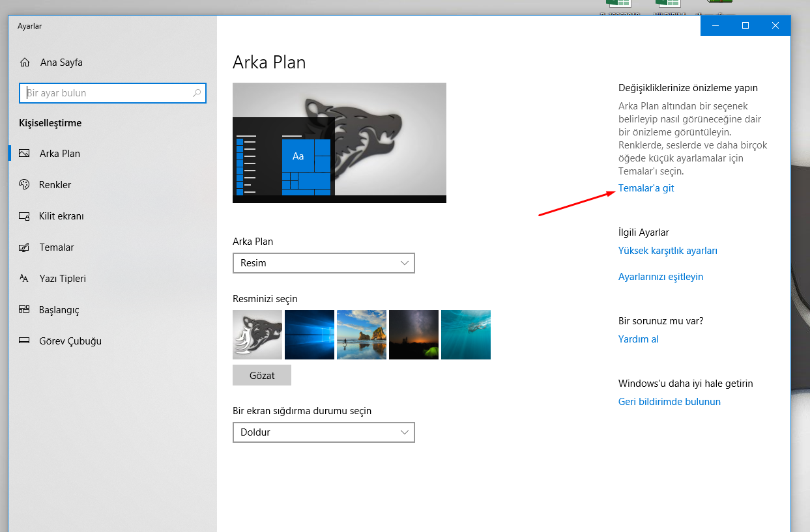Open the Arka Plan 'Resim' dropdown
The width and height of the screenshot is (810, 532).
tap(323, 263)
